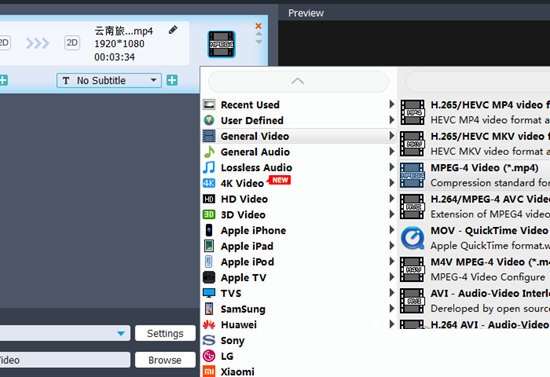This screenshot has width=550, height=377.
Task: Click the Huawei logo icon
Action: coord(209,324)
